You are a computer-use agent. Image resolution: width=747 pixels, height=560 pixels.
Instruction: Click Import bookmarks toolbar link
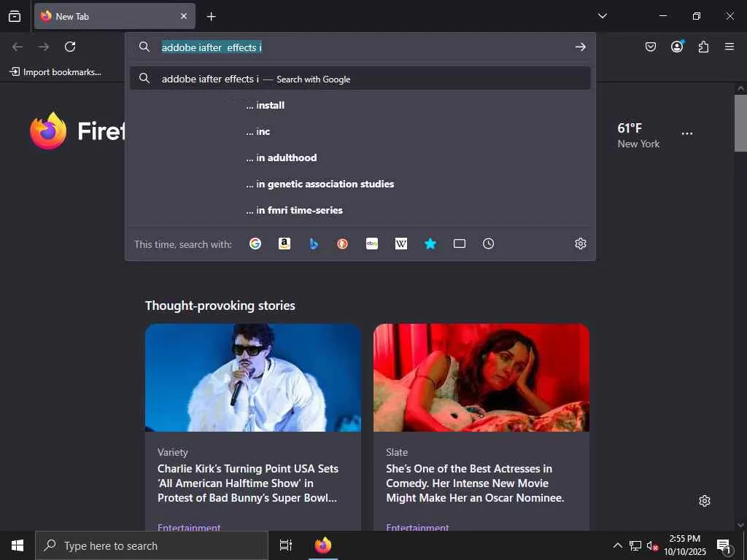coord(55,72)
